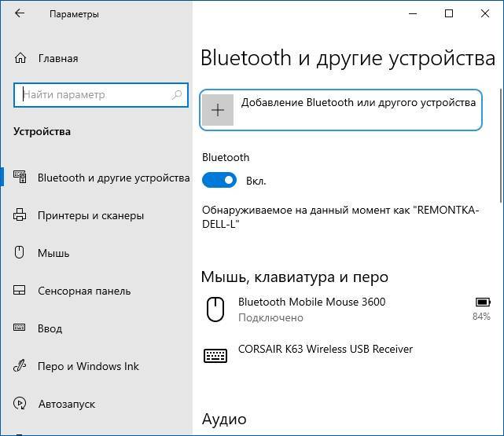Open Принтеры и сканеры section
The image size is (504, 436).
pos(97,215)
